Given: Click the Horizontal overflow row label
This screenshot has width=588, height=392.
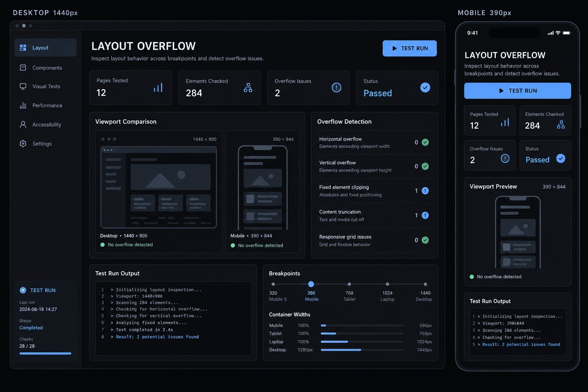Looking at the screenshot, I should pos(340,139).
